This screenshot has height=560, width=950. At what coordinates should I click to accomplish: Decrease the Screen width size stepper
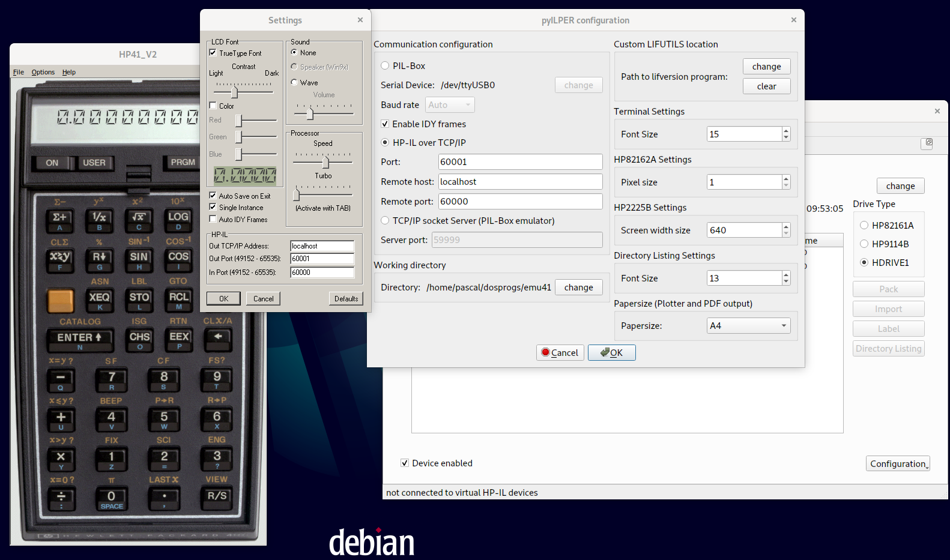[x=786, y=233]
